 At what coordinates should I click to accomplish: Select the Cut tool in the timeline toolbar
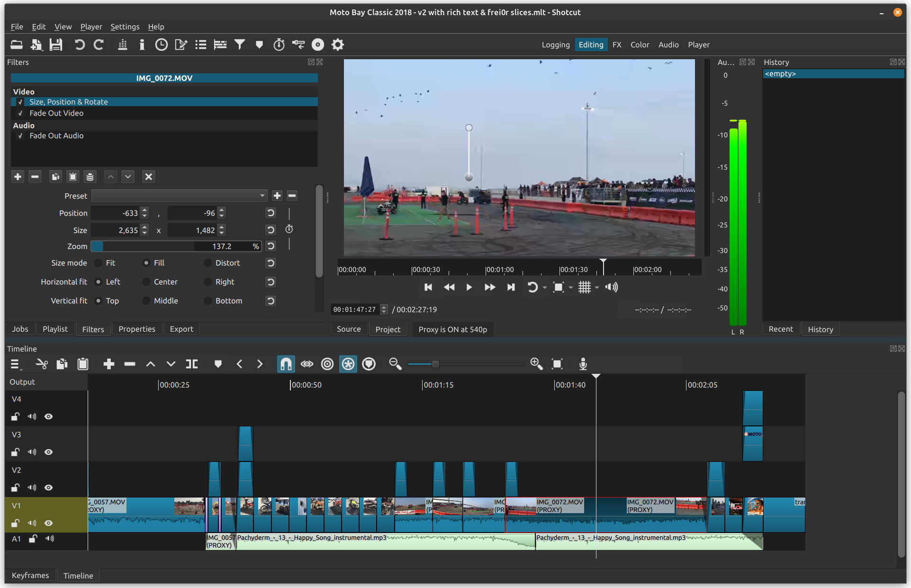coord(42,364)
